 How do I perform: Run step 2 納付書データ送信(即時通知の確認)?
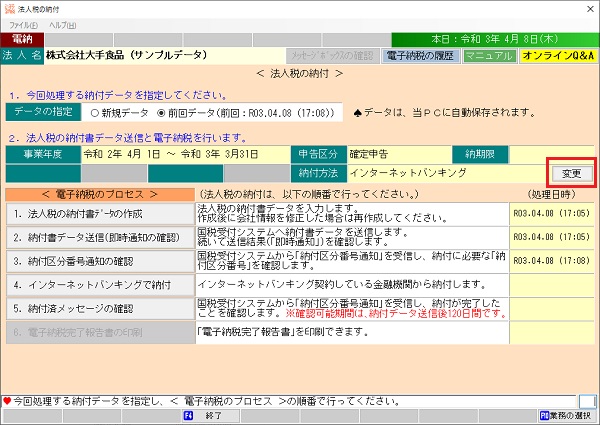100,238
